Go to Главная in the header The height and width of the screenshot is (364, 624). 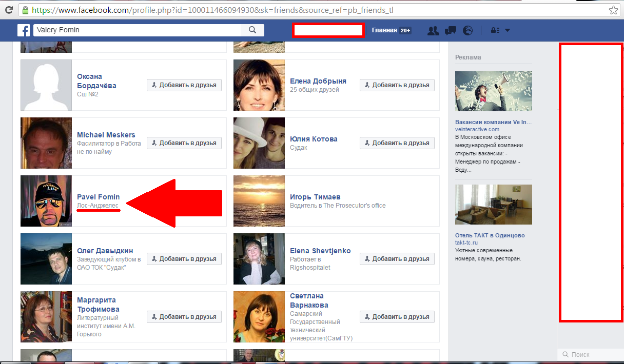(x=384, y=30)
